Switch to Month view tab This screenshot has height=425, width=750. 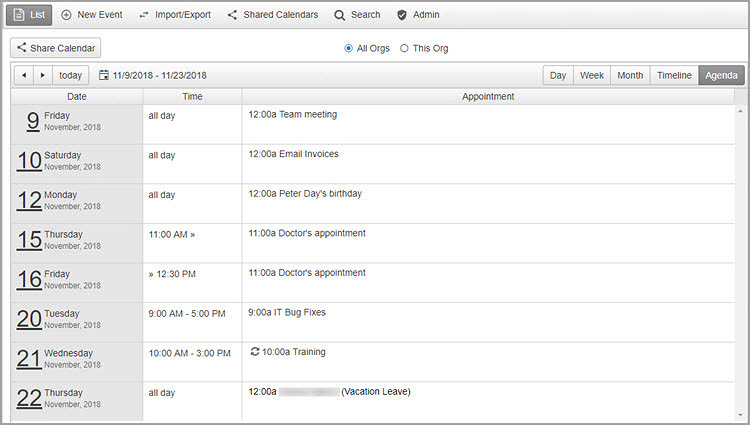[x=630, y=75]
